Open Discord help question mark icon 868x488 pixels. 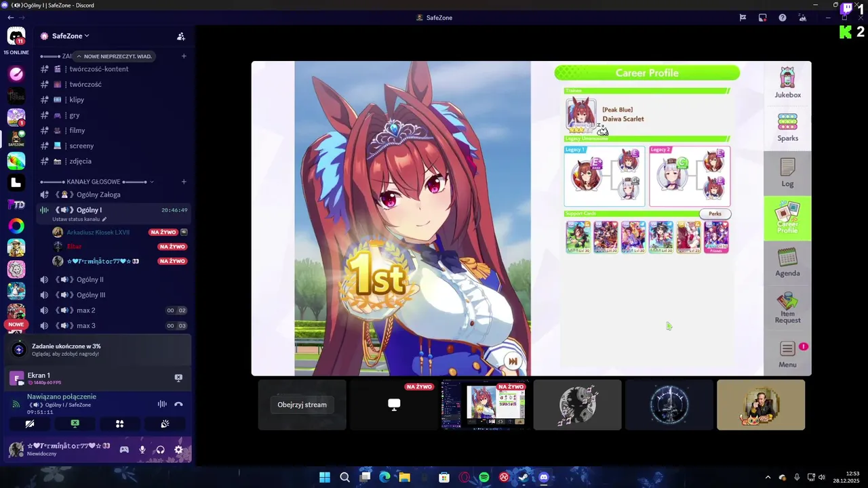coord(783,18)
